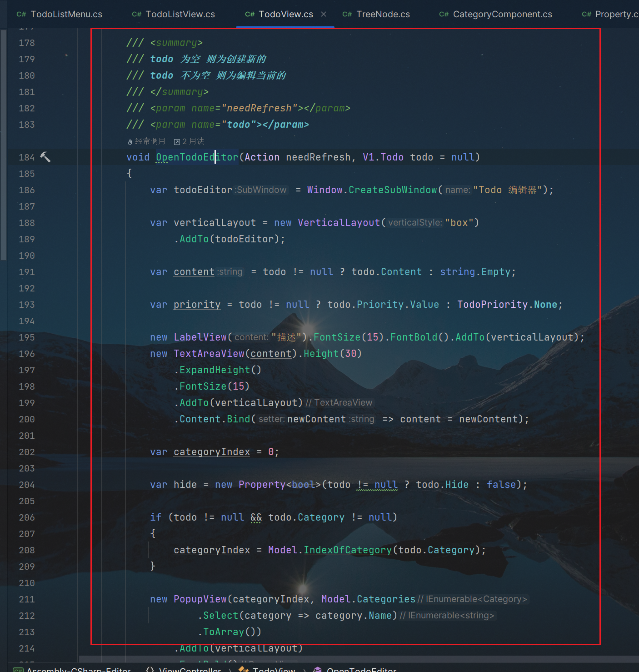Click the TextAreaView constructor on line 196
Screen dimensions: 639x672
209,354
